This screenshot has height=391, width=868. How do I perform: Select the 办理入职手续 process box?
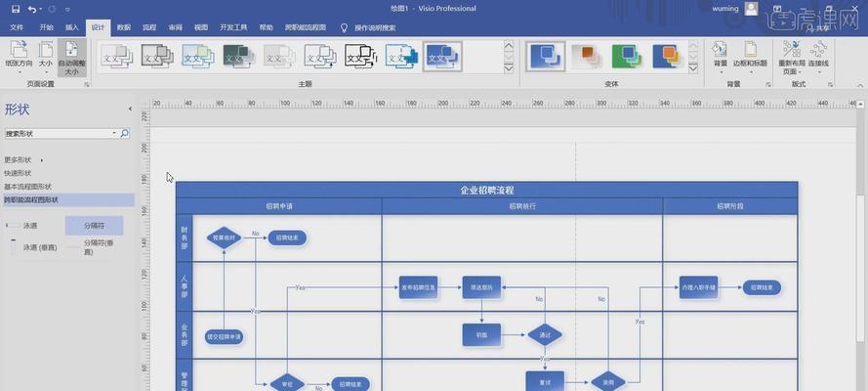tap(699, 287)
